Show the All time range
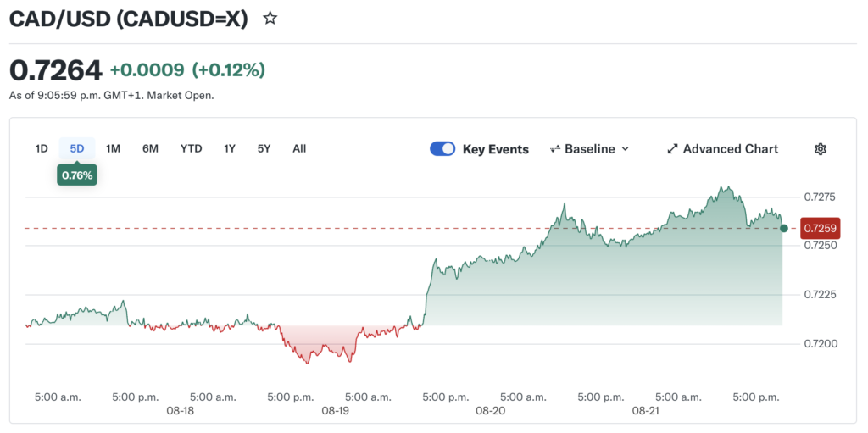The image size is (868, 433). pos(299,148)
